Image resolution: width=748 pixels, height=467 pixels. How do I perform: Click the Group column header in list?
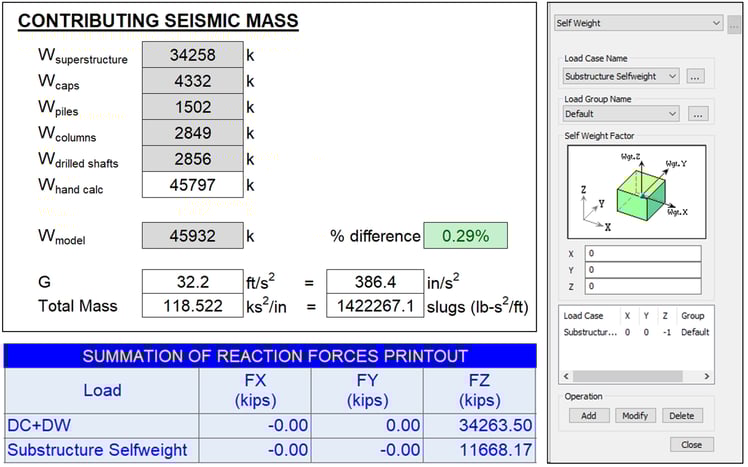693,316
